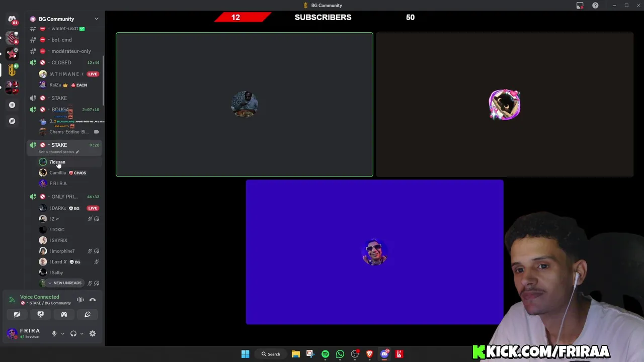Click the green voice connection signal icon
This screenshot has width=644, height=362.
coord(12,300)
